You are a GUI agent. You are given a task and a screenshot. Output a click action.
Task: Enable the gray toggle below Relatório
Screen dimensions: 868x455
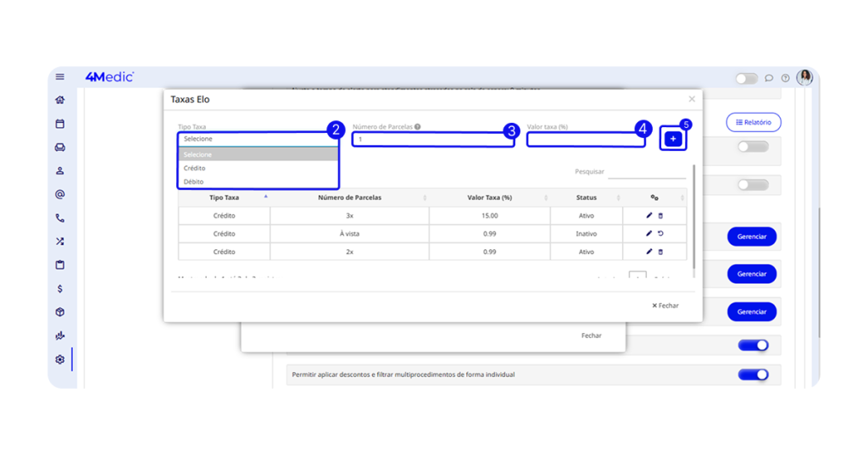[753, 147]
